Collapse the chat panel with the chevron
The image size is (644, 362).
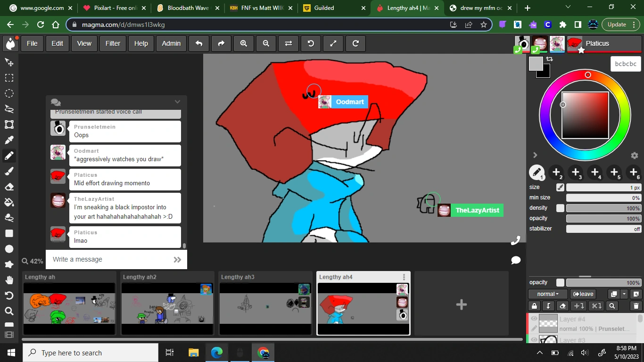(x=177, y=102)
